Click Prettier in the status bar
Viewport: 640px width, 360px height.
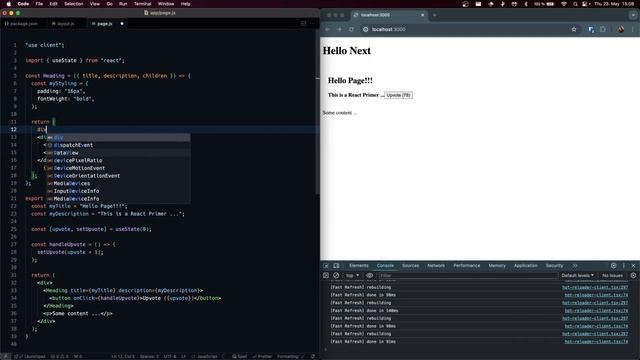pyautogui.click(x=262, y=356)
